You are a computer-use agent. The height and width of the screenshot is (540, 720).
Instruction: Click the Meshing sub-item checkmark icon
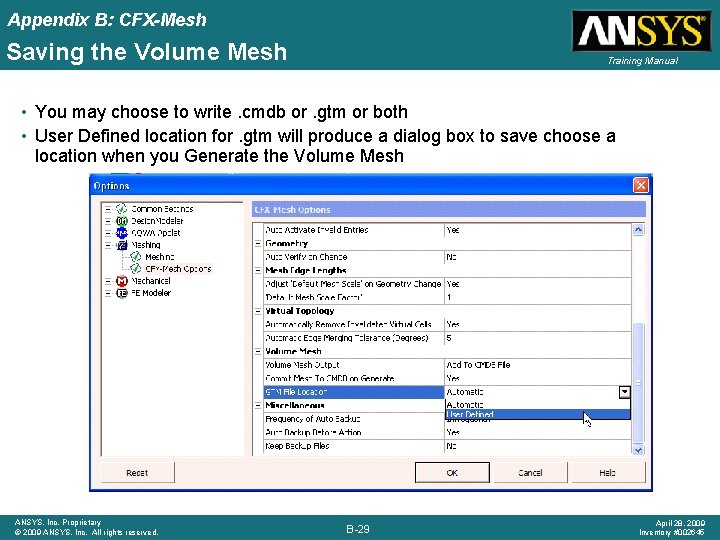click(135, 257)
